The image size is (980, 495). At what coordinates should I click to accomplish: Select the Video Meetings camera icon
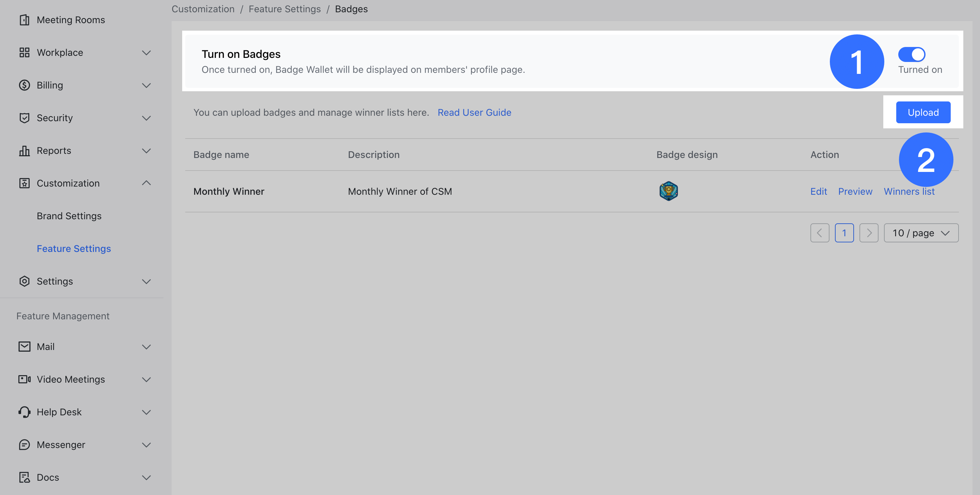point(25,379)
